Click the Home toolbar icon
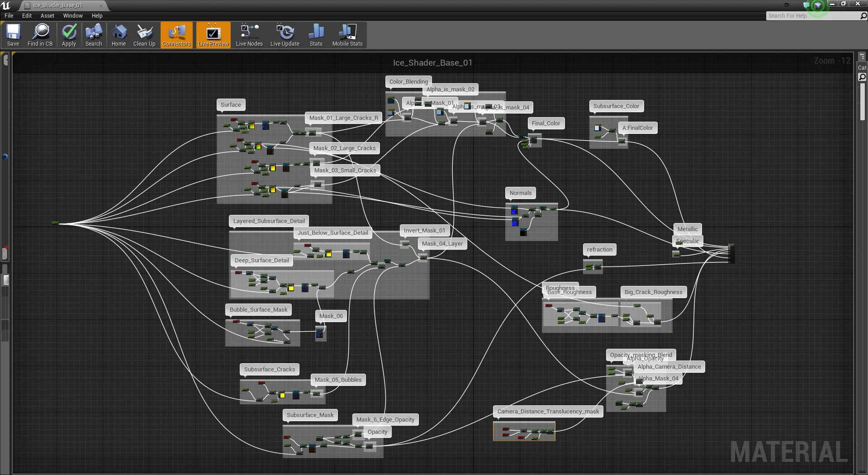868x475 pixels. click(119, 35)
